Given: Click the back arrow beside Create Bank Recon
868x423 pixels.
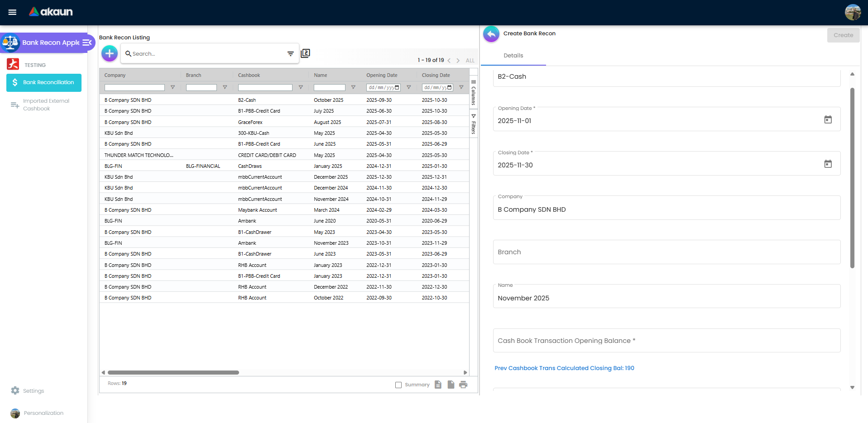Looking at the screenshot, I should [491, 34].
